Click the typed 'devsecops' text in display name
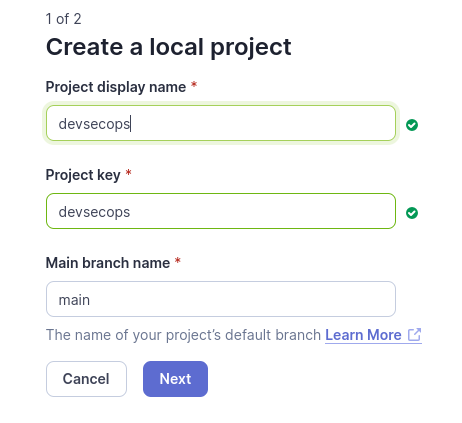The image size is (462, 423). pos(94,124)
